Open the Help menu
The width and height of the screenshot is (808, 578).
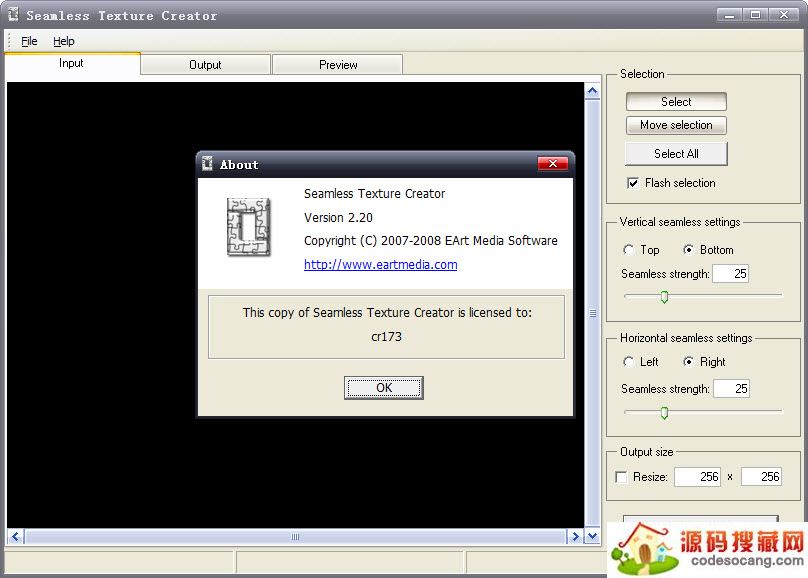[64, 41]
